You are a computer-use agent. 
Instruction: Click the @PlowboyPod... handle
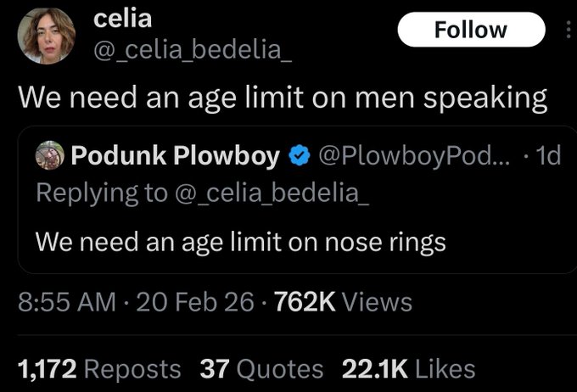pos(413,156)
